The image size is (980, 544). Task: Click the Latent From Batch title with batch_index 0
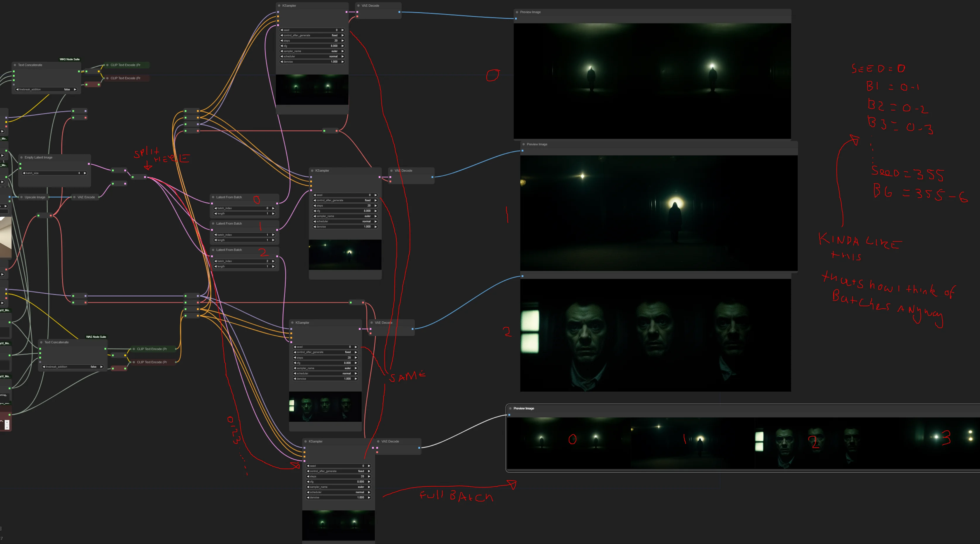(x=229, y=197)
